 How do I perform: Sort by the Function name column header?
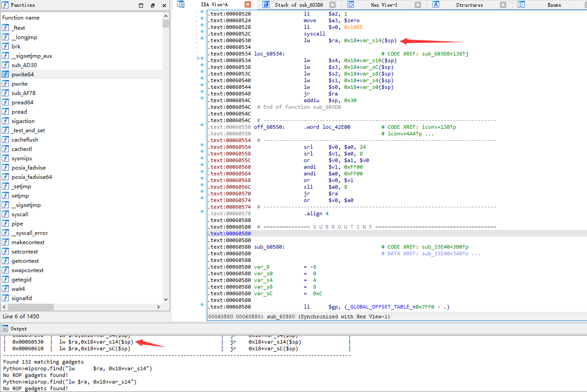(x=21, y=18)
